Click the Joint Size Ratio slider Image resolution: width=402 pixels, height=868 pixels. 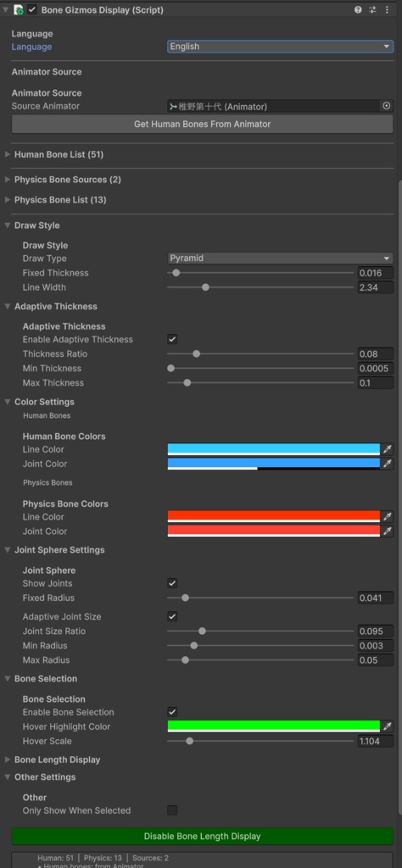(260, 631)
